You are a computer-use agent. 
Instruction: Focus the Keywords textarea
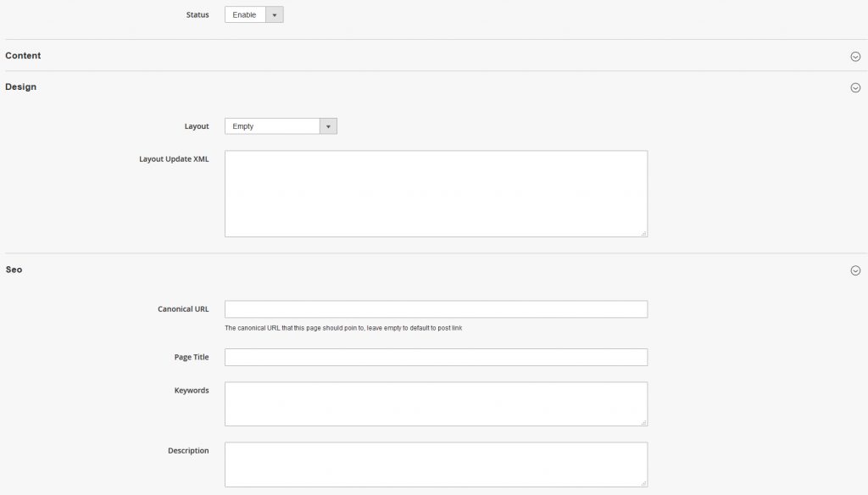pyautogui.click(x=437, y=403)
